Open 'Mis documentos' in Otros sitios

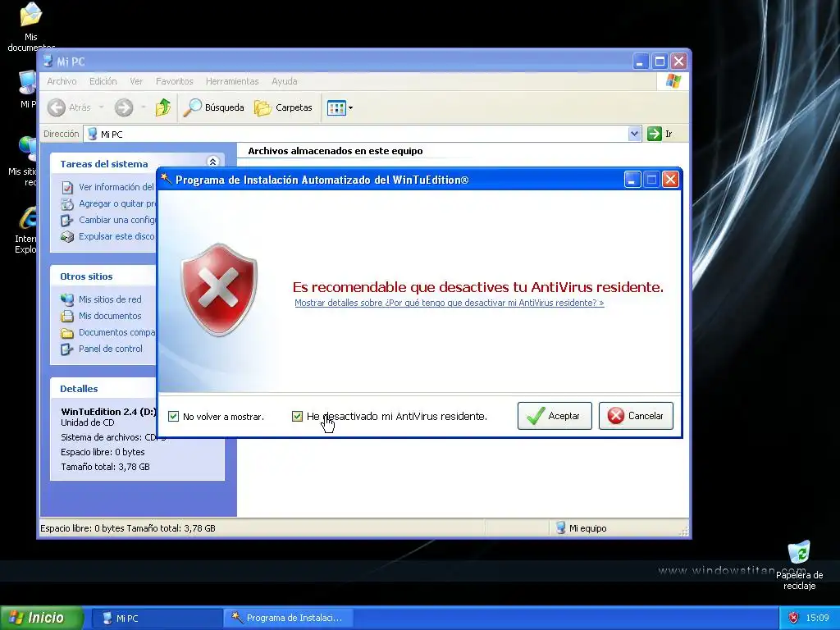(x=110, y=316)
